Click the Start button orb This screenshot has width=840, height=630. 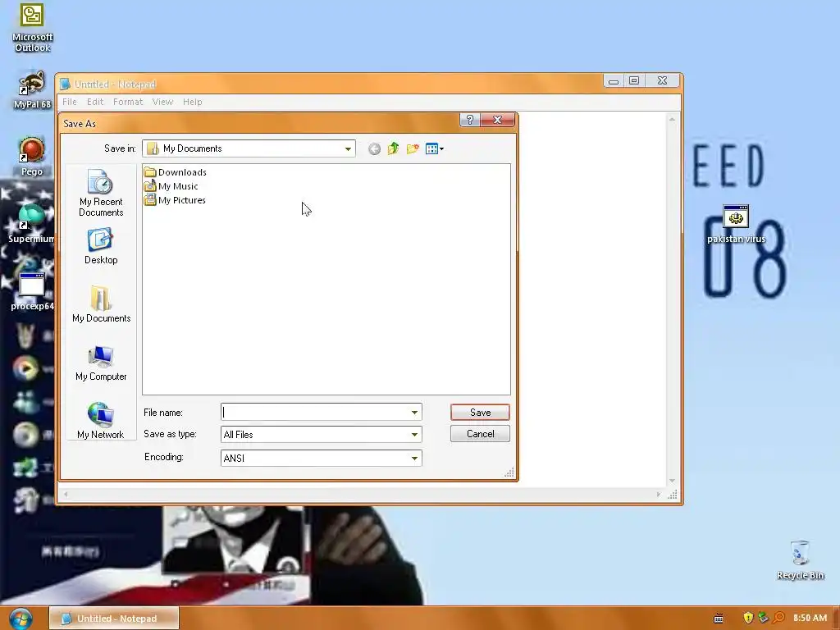point(21,619)
